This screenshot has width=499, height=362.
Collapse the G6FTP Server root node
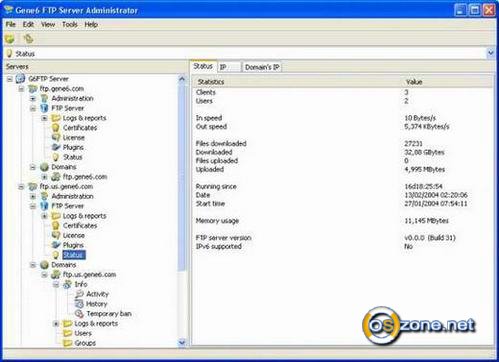[10, 79]
